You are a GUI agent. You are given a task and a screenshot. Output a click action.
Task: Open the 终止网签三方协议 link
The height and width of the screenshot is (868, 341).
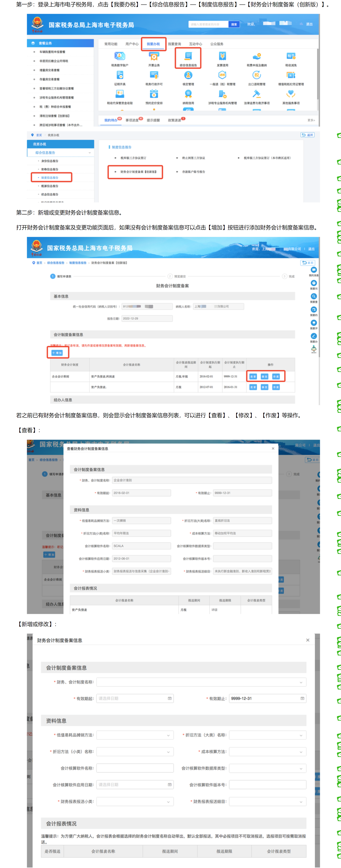tap(194, 158)
